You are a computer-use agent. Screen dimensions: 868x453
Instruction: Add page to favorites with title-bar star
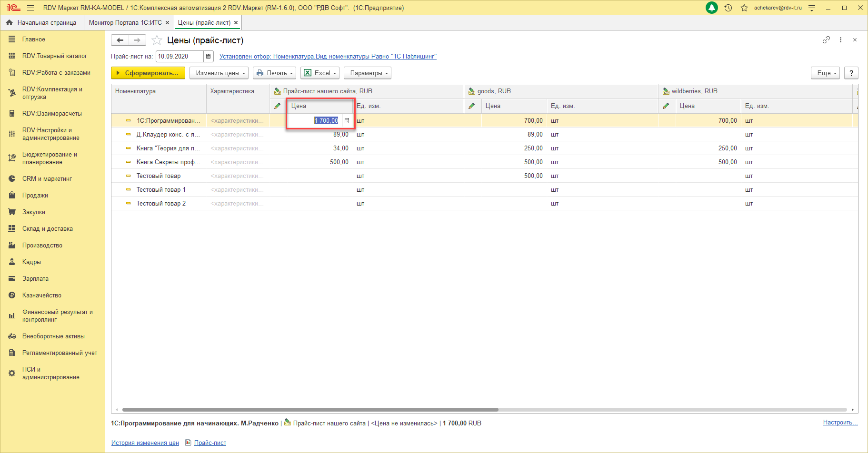pos(744,8)
